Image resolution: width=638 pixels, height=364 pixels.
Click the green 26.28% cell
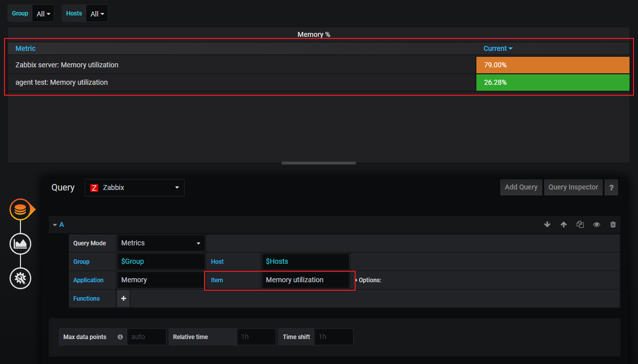[553, 83]
